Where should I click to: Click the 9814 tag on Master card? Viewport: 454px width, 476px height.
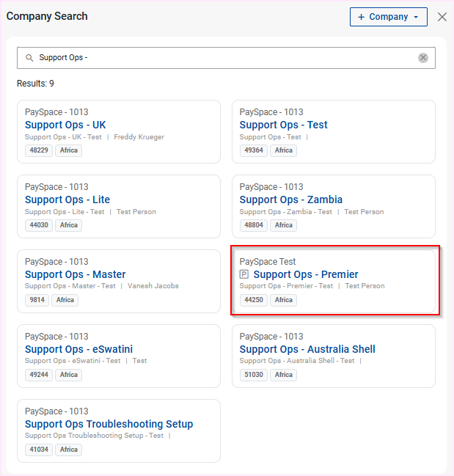(36, 300)
